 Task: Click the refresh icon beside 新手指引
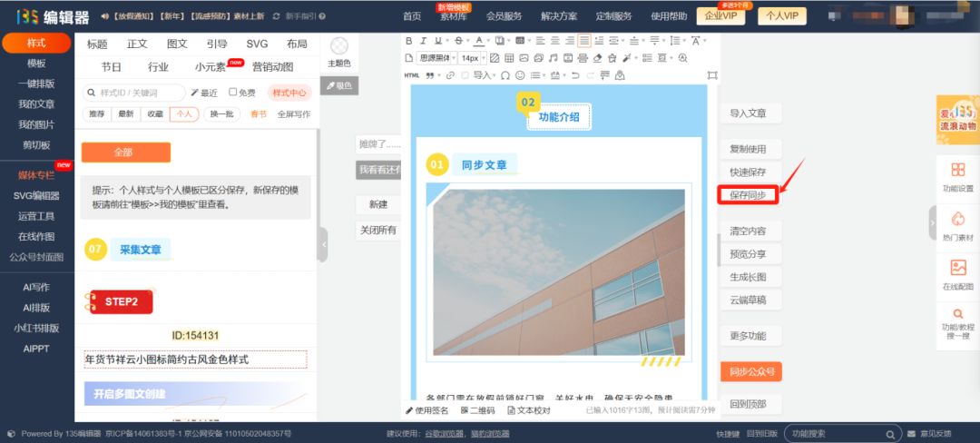tap(276, 15)
